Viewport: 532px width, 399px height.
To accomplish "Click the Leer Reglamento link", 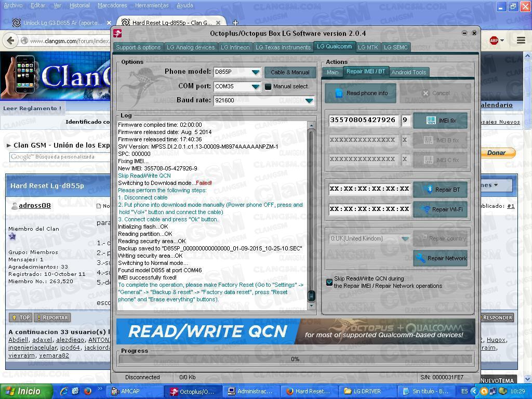I will tap(32, 108).
